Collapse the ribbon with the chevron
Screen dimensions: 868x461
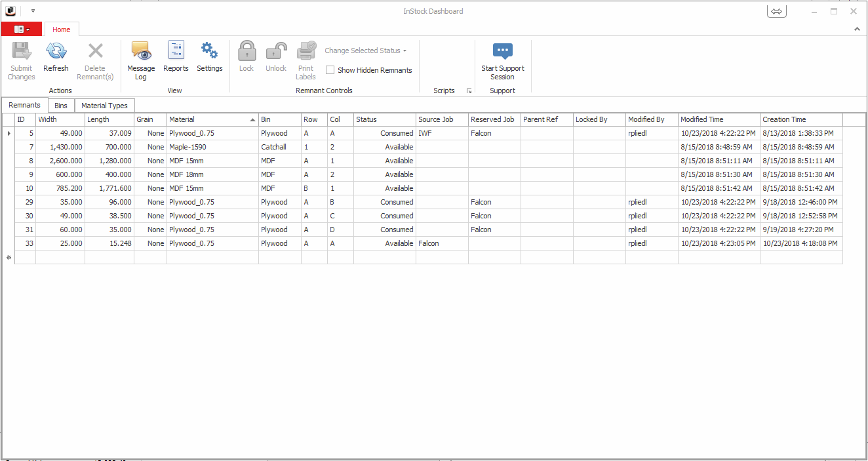click(x=857, y=30)
